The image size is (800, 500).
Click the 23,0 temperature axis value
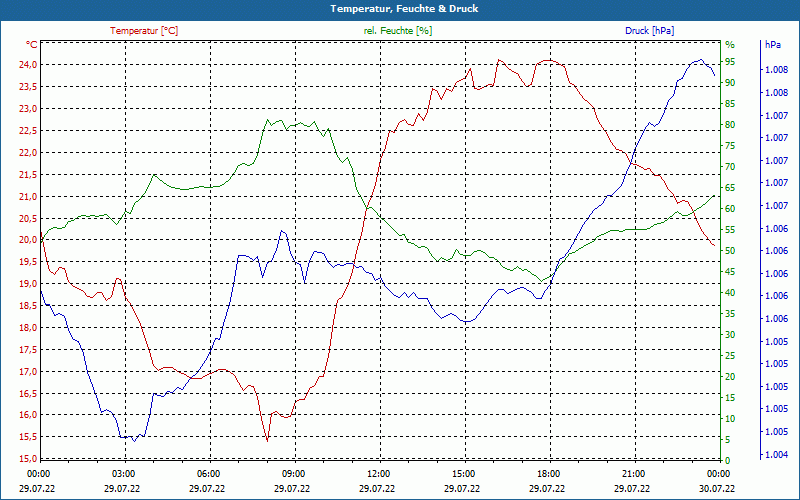[29, 109]
